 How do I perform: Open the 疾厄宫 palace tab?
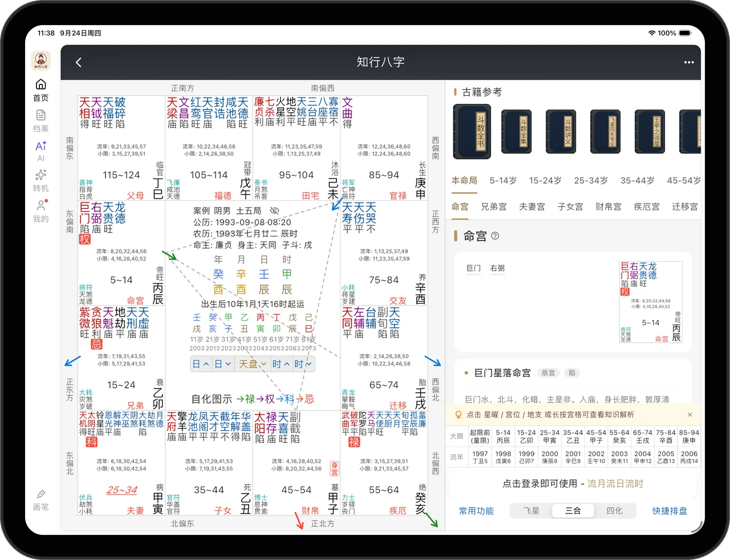(x=646, y=206)
